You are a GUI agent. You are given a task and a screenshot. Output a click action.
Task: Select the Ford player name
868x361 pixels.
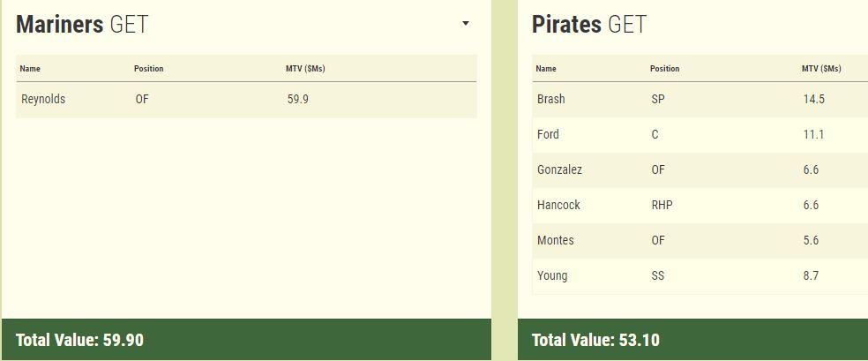548,135
